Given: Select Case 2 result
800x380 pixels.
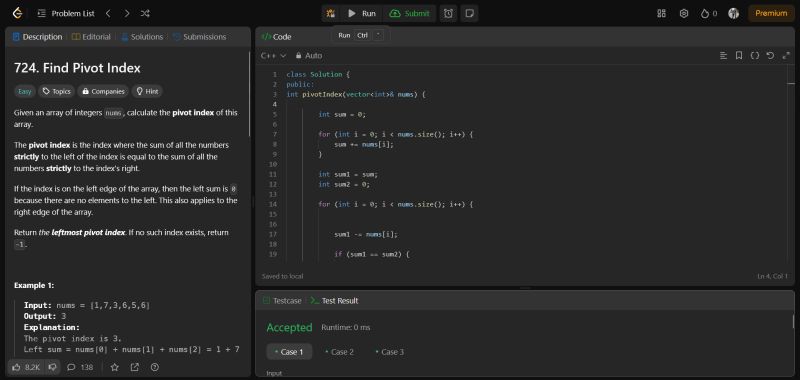Looking at the screenshot, I should pyautogui.click(x=339, y=352).
